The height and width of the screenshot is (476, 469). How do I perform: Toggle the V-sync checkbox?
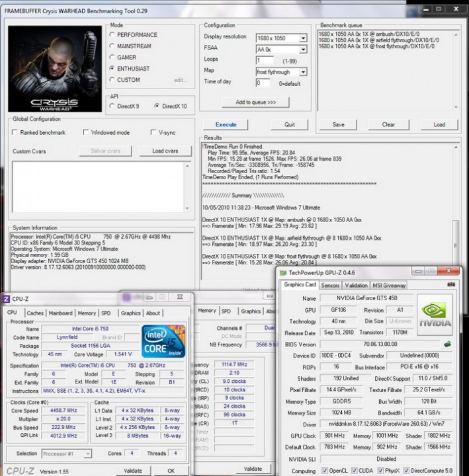[153, 132]
